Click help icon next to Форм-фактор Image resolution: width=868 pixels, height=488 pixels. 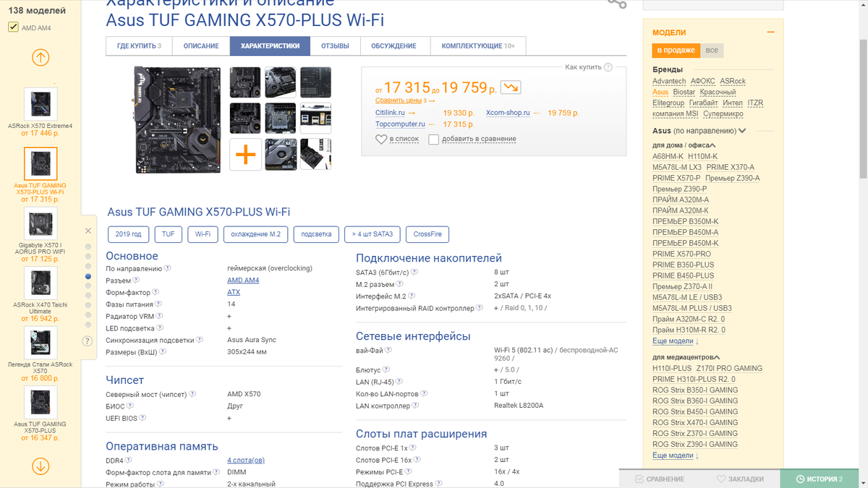(x=156, y=292)
